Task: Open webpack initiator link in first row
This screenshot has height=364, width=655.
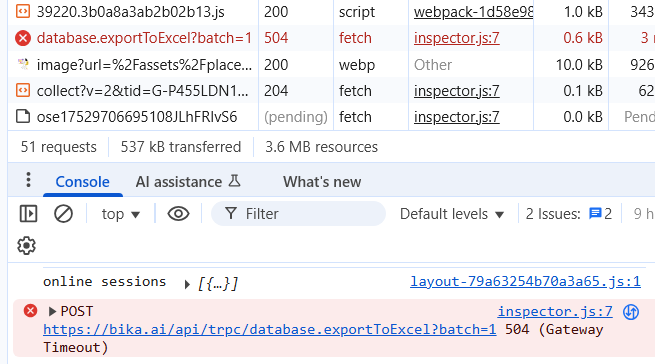Action: point(473,12)
